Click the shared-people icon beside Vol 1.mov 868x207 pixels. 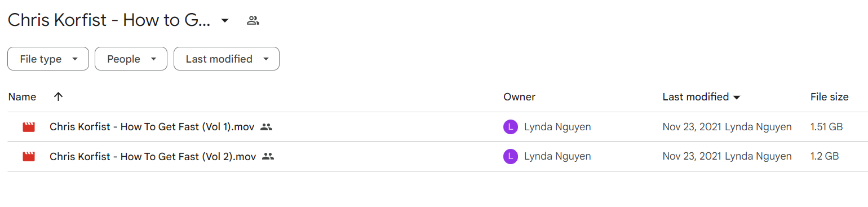click(267, 127)
